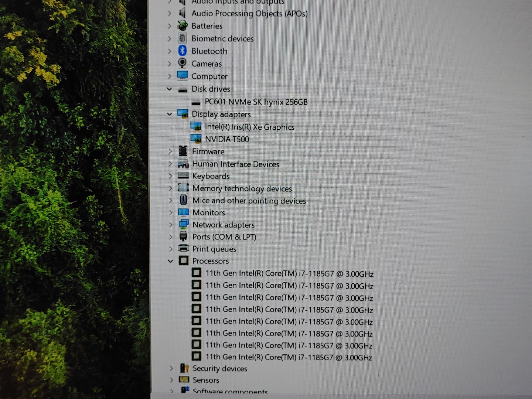
Task: Click the Display adapters category icon
Action: click(x=183, y=114)
